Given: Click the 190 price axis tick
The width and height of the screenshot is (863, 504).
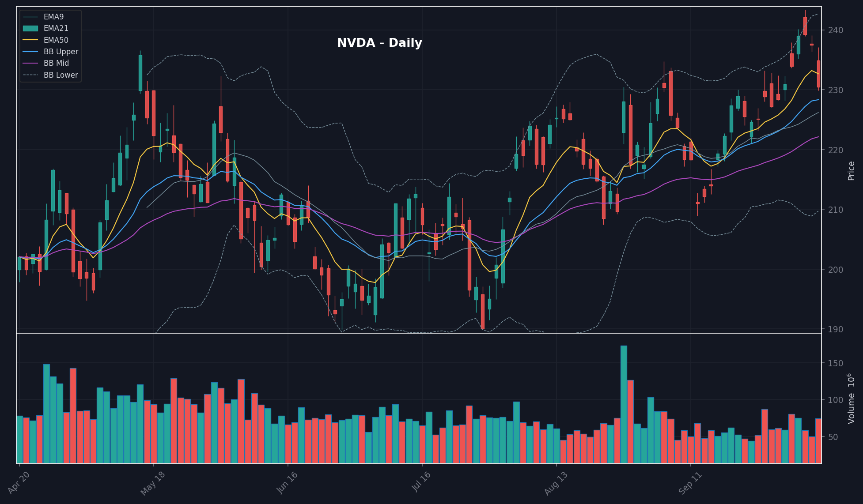Looking at the screenshot, I should click(x=836, y=329).
